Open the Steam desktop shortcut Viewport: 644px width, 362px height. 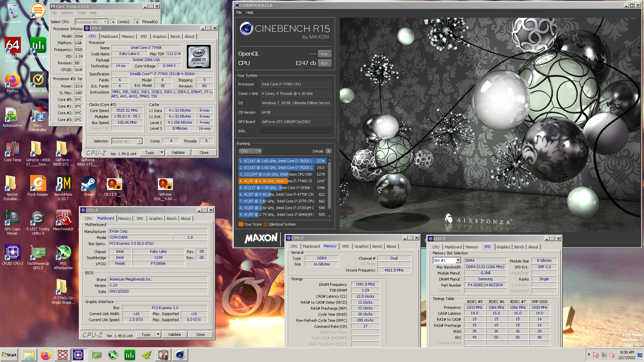pyautogui.click(x=89, y=186)
